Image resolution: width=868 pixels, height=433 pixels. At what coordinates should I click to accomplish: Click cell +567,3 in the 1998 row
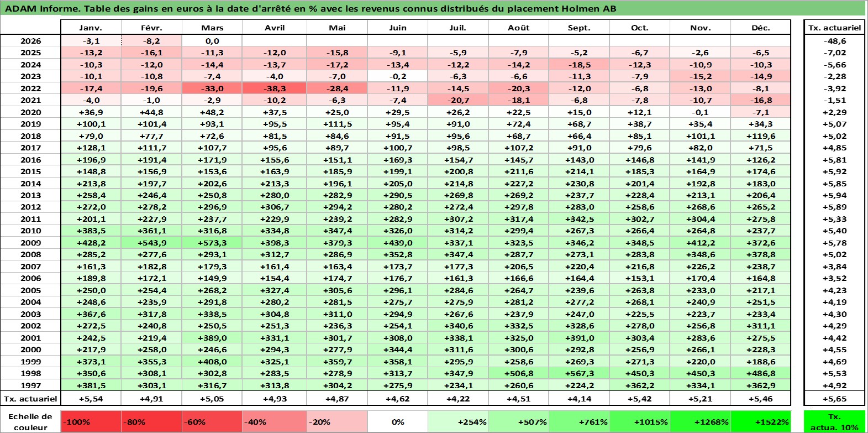579,373
